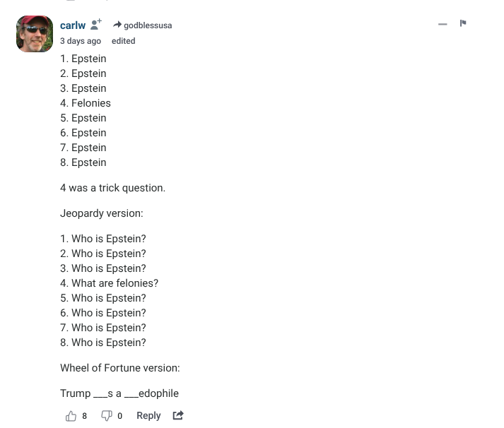Click the 'Jeopardy version:' heading text
Image resolution: width=504 pixels, height=428 pixels.
pyautogui.click(x=102, y=213)
